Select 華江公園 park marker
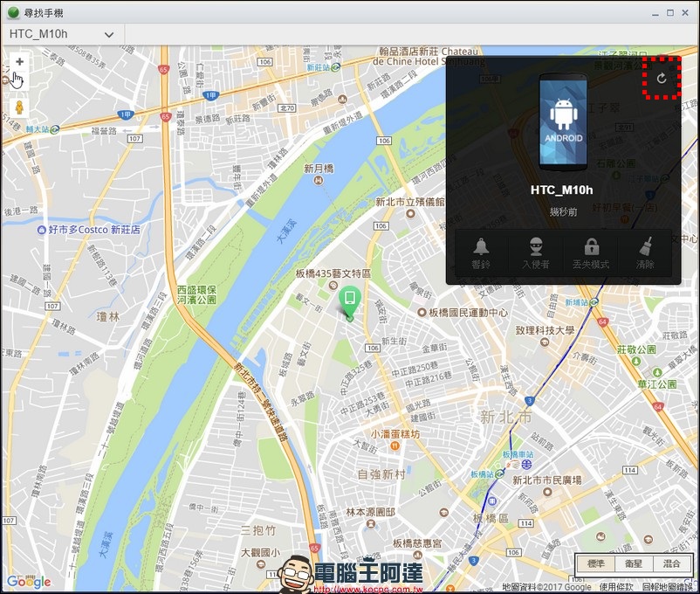Screen dimensions: 700x594 657,372
